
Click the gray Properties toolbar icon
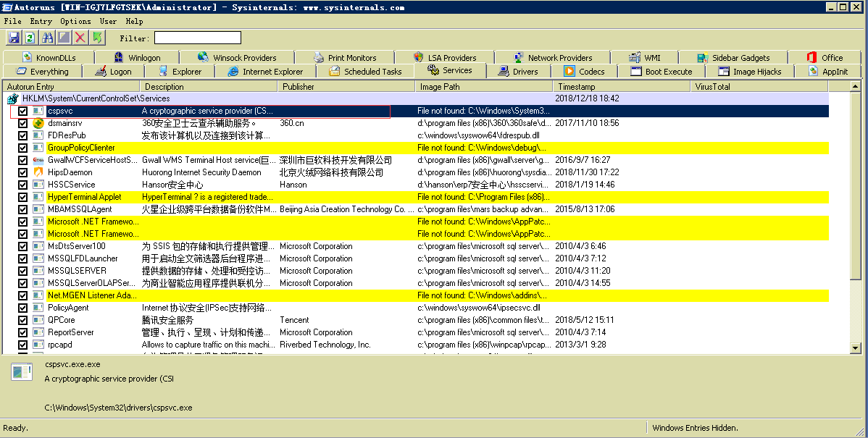[x=64, y=38]
